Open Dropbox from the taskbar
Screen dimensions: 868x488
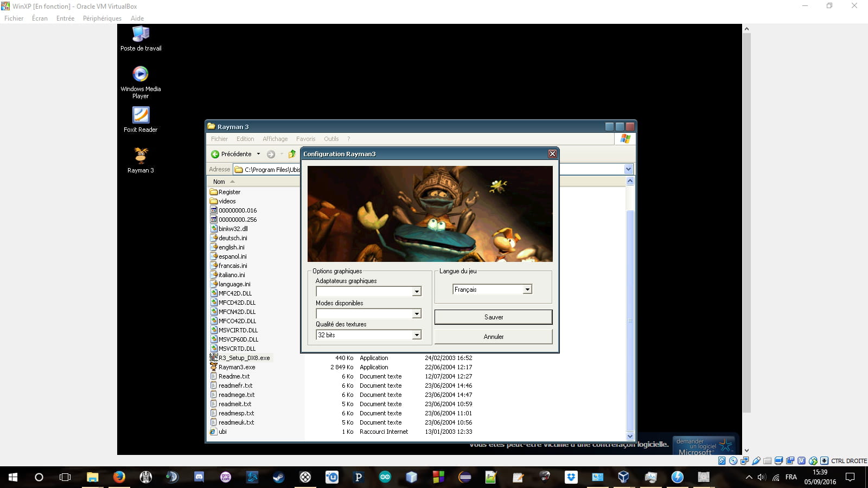pyautogui.click(x=571, y=477)
